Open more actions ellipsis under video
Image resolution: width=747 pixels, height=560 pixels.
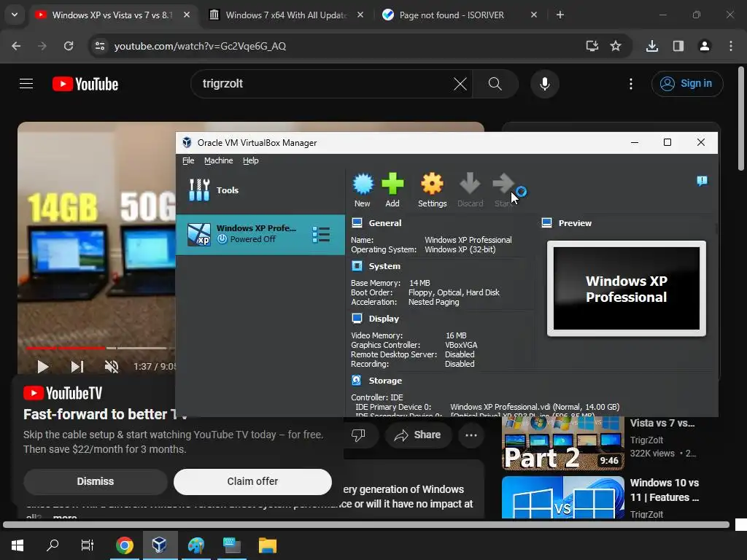471,435
